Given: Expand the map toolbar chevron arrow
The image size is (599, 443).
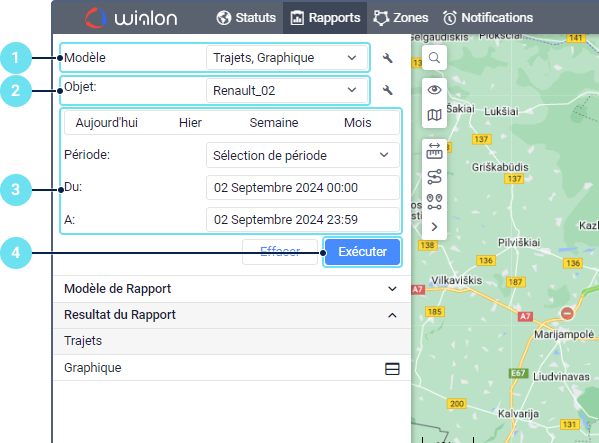Looking at the screenshot, I should 434,227.
